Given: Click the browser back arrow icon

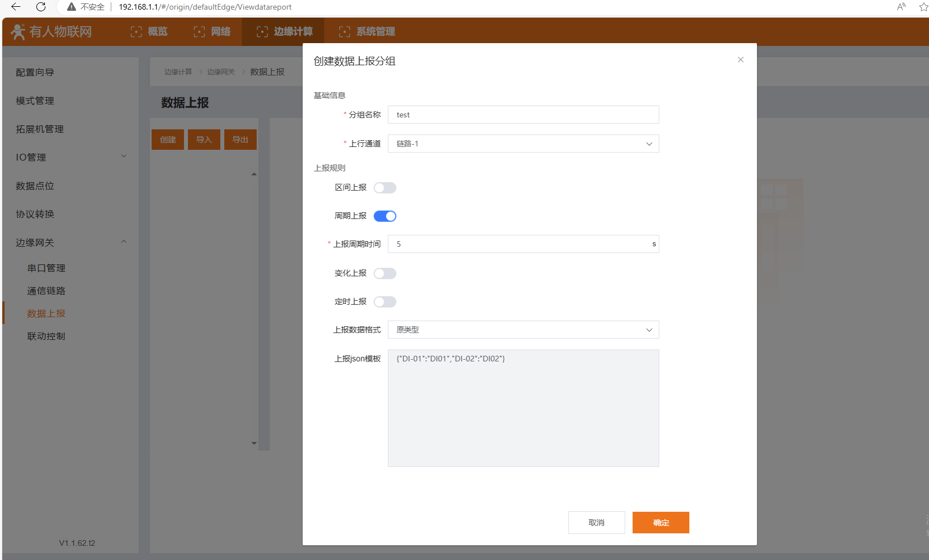Looking at the screenshot, I should (16, 7).
